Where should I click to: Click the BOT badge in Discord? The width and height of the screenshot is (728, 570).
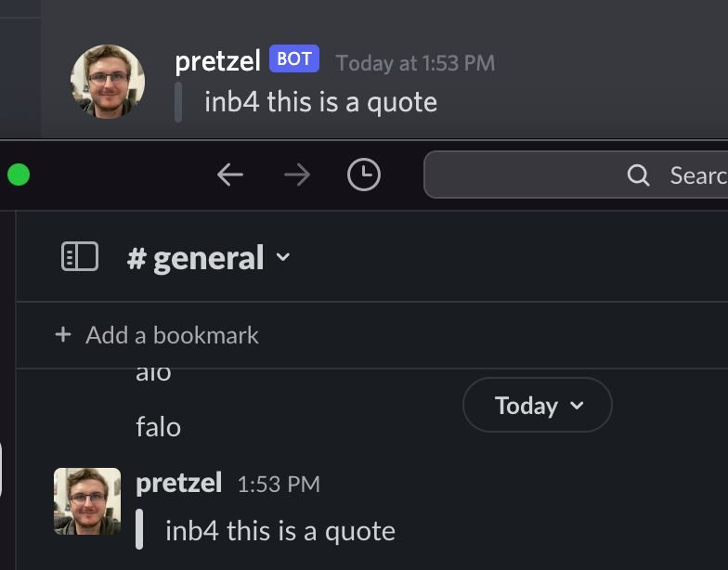294,59
